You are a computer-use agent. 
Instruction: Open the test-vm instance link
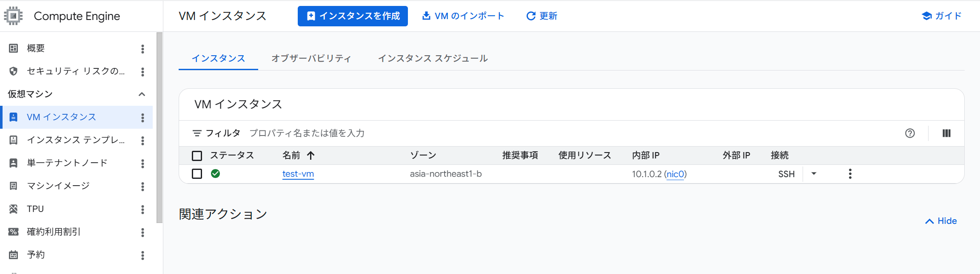[298, 174]
